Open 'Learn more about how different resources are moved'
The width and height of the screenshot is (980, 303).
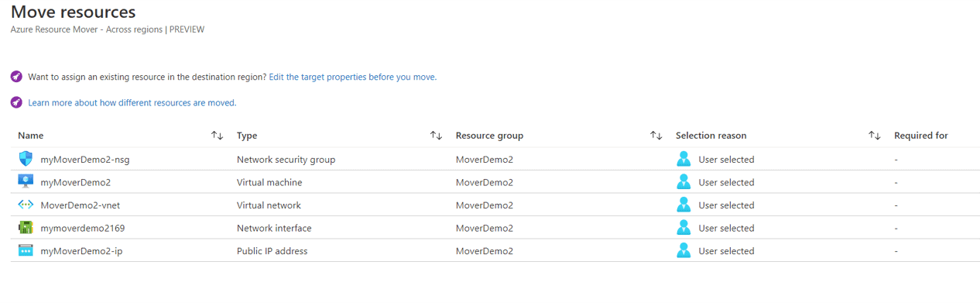(x=132, y=102)
